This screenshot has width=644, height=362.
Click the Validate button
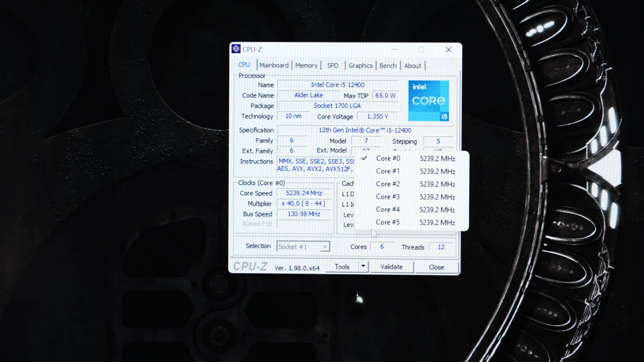pyautogui.click(x=392, y=267)
